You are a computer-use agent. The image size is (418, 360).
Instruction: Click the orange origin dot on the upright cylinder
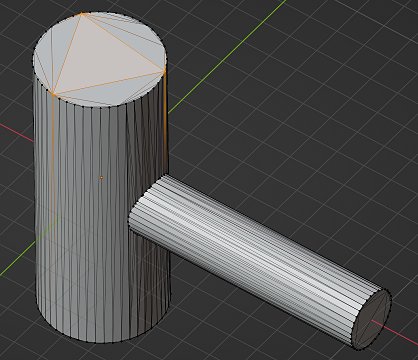(102, 179)
